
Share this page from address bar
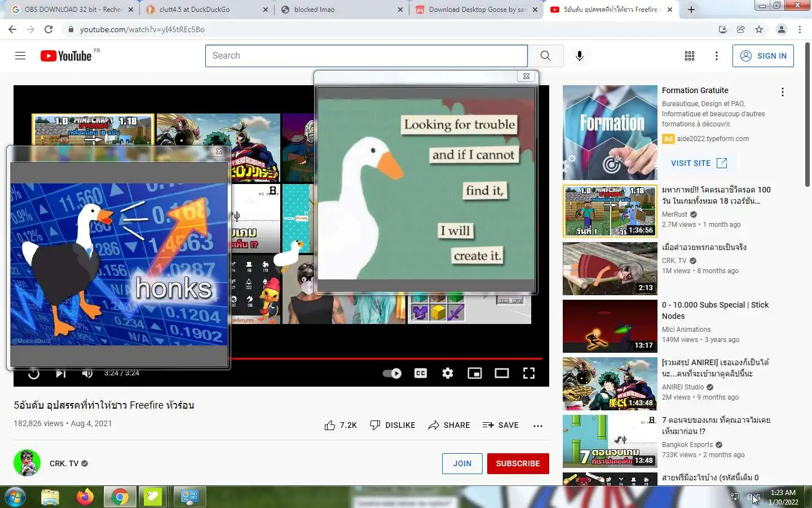(x=741, y=29)
